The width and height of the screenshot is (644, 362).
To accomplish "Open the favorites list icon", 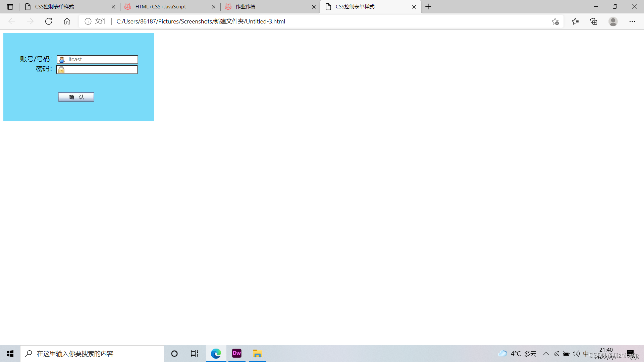I will pos(575,21).
